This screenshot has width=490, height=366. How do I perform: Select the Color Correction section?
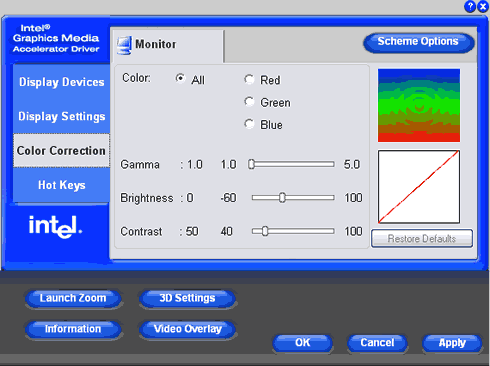click(61, 151)
